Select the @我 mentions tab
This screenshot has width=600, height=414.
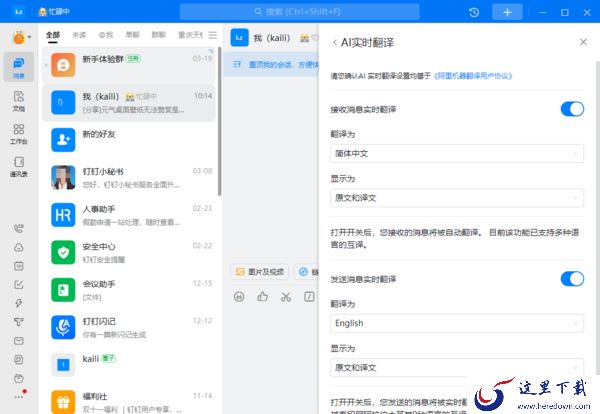(x=106, y=35)
